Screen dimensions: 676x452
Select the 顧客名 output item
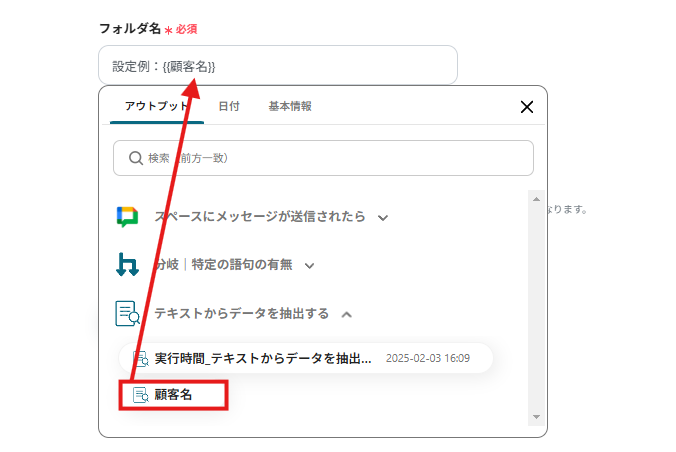[173, 395]
